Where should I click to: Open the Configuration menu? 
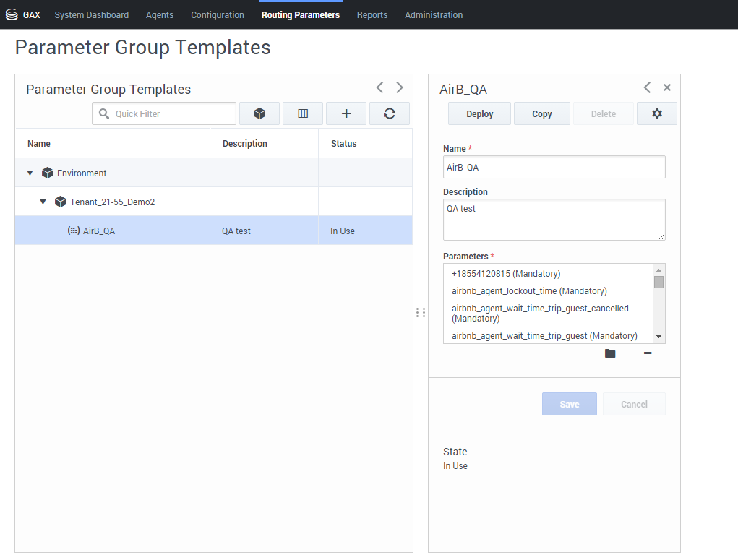[218, 14]
